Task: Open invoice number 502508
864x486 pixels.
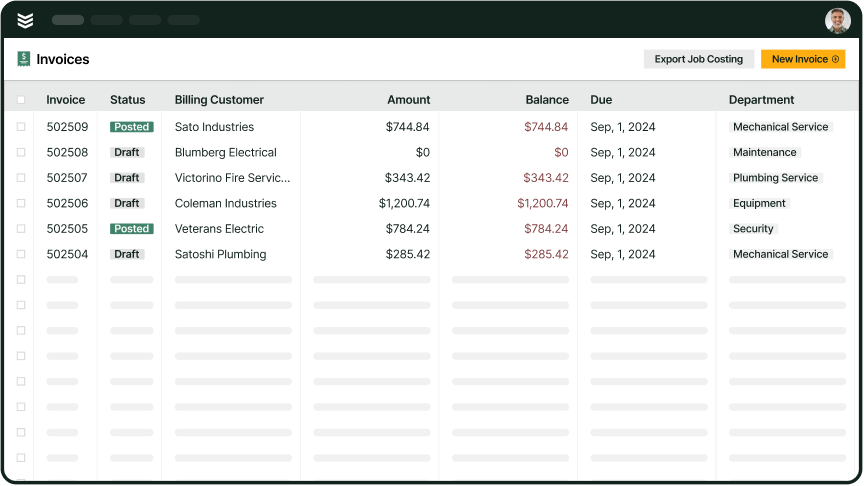Action: pos(67,152)
